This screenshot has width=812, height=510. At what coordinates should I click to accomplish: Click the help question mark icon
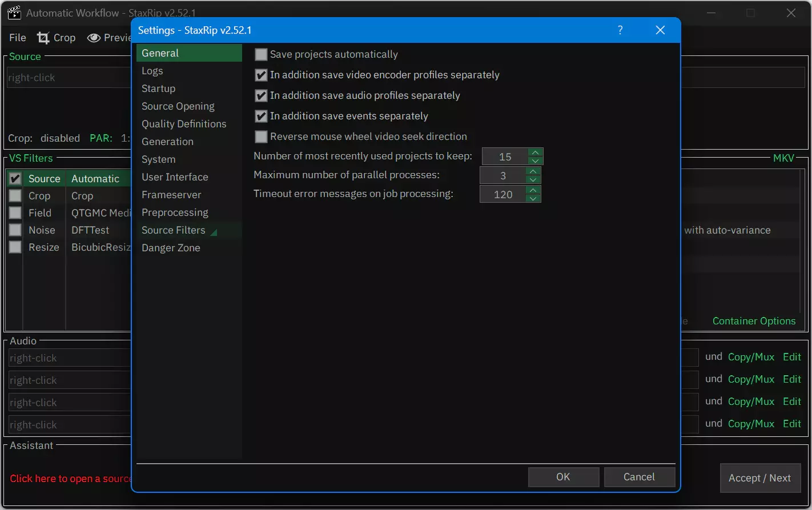[x=620, y=30]
